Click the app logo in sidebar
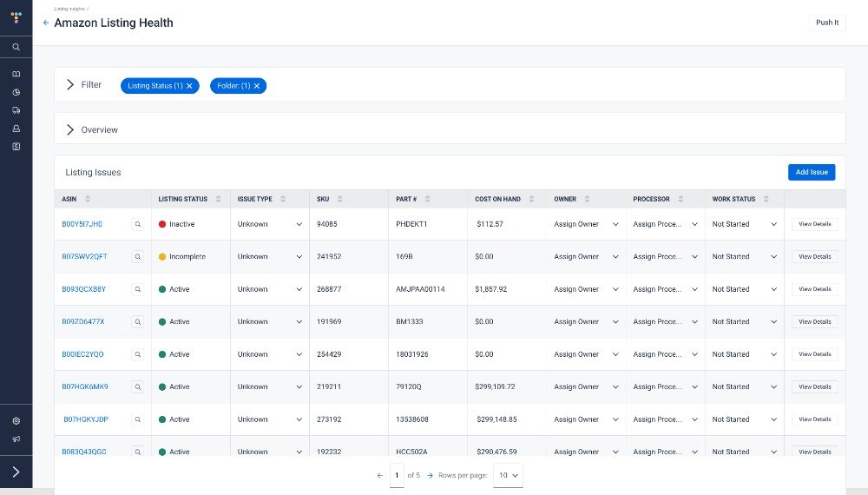Screen dimensions: 868x495 coord(16,17)
